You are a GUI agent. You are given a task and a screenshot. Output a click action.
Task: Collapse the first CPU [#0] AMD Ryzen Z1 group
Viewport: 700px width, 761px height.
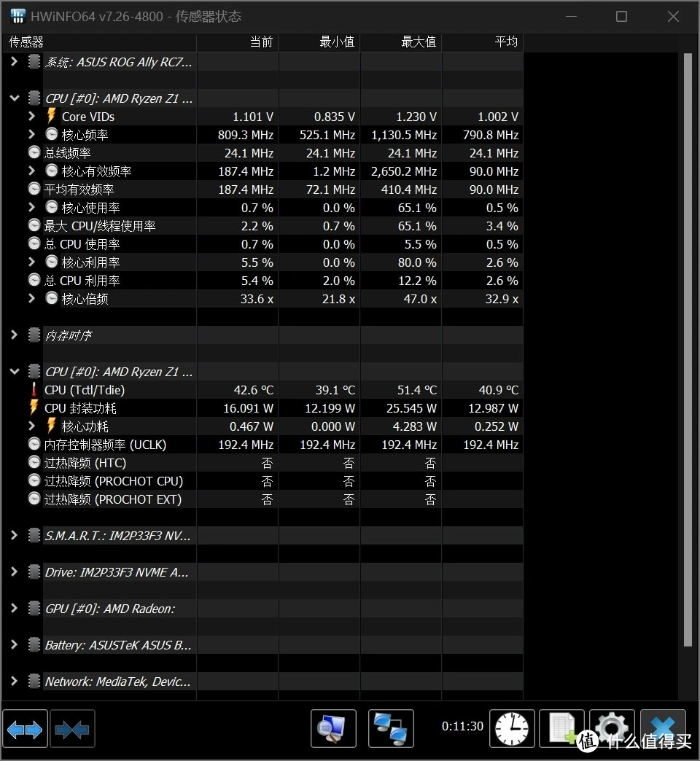15,98
